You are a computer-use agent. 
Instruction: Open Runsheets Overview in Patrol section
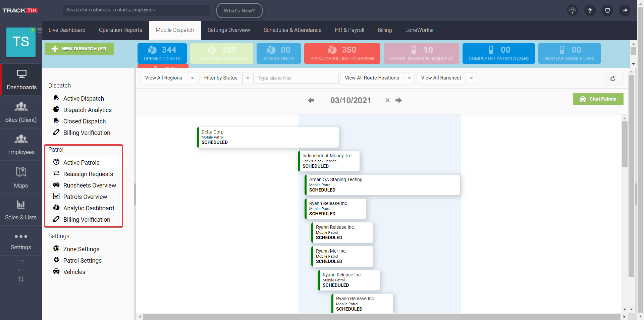pyautogui.click(x=90, y=185)
